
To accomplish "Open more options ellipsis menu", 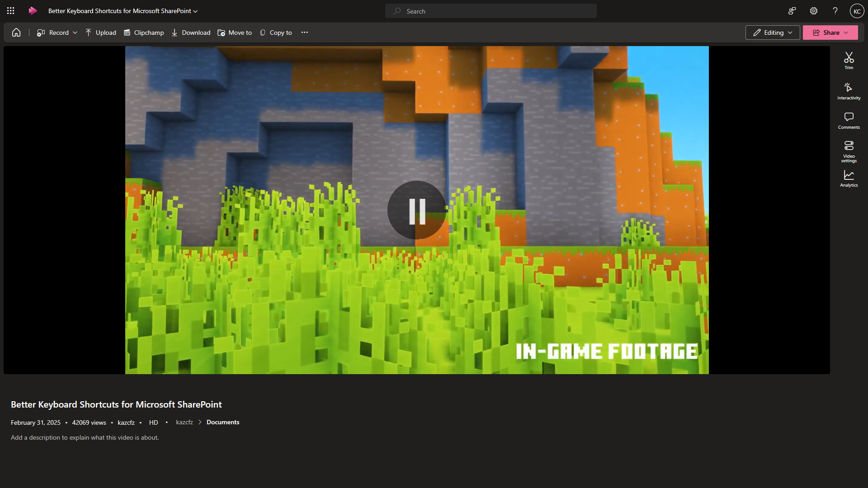I will 305,33.
